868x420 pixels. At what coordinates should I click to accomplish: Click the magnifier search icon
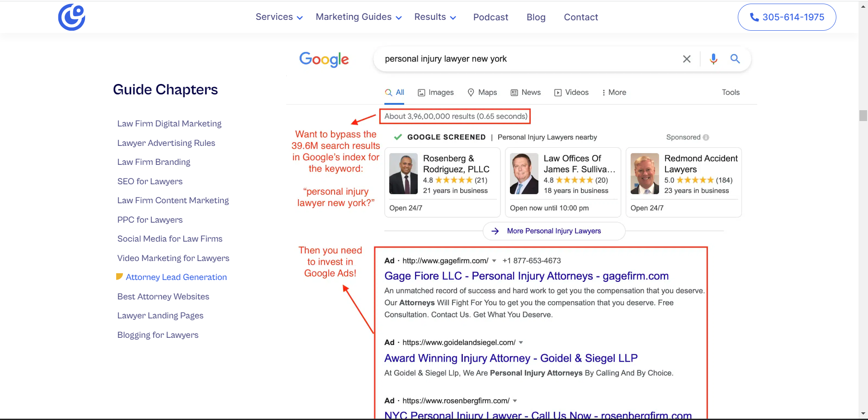(x=735, y=59)
